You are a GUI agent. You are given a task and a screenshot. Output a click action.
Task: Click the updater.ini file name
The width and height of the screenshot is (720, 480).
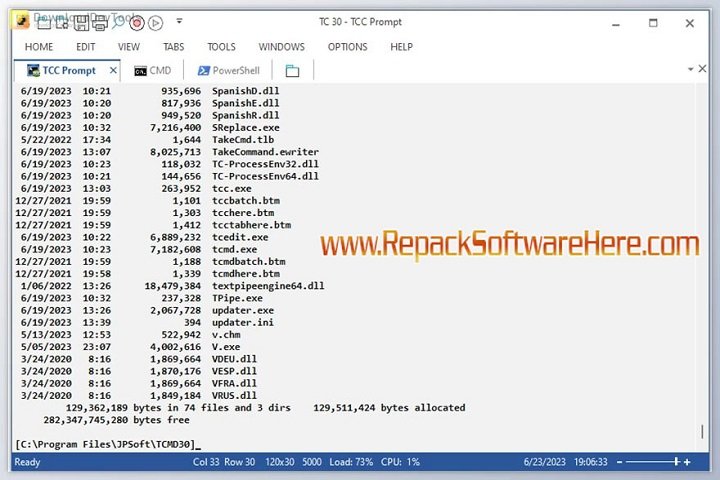pos(243,322)
